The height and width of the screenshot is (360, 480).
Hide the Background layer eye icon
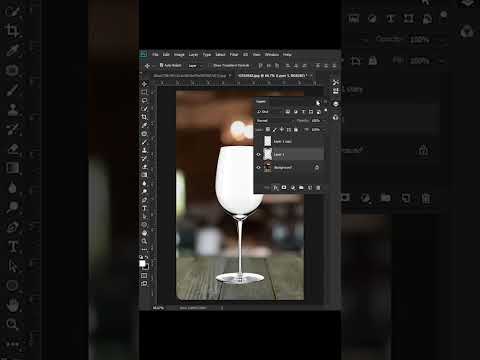258,167
